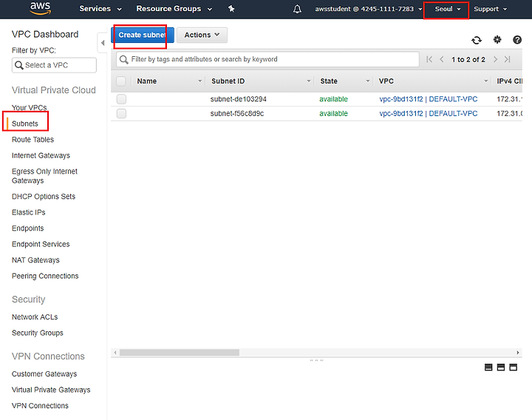
Task: Open the help question mark icon
Action: [517, 40]
